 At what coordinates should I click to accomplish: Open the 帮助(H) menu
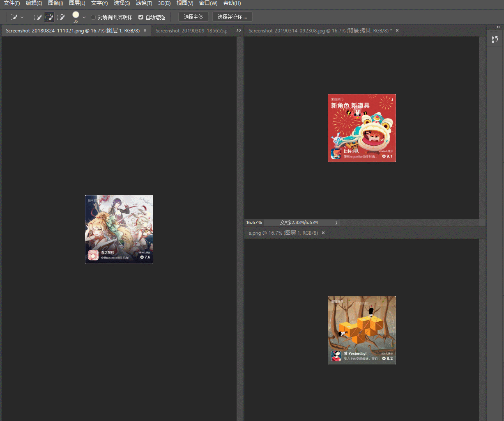pyautogui.click(x=232, y=3)
